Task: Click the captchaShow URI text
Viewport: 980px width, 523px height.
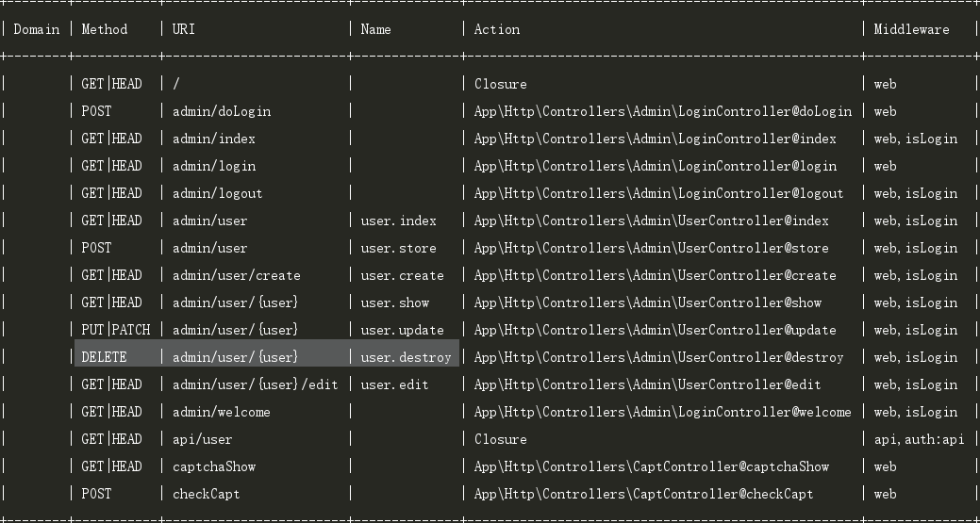Action: point(214,466)
